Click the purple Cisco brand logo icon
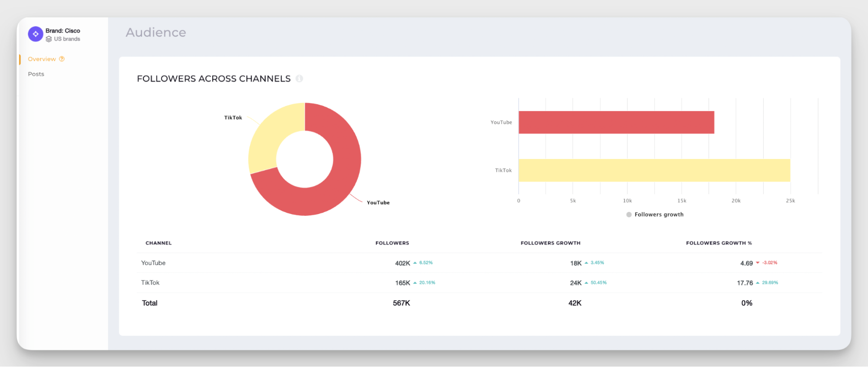Image resolution: width=868 pixels, height=367 pixels. coord(36,34)
